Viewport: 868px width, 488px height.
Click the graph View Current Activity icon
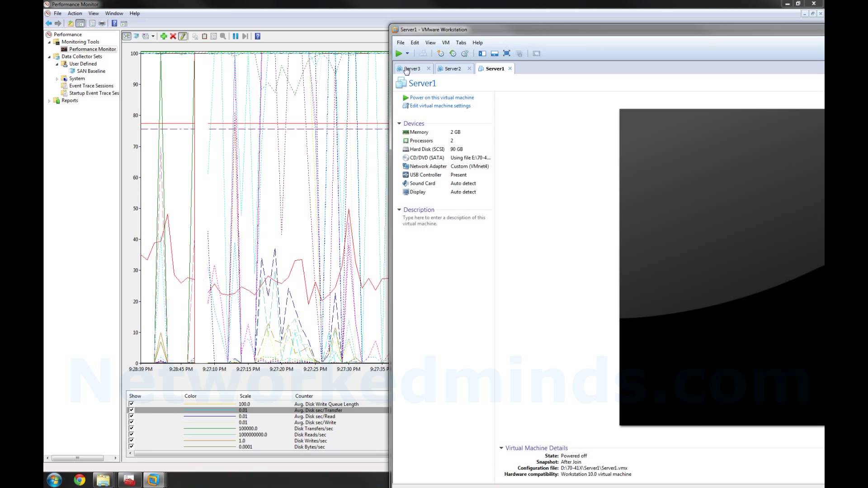(127, 36)
